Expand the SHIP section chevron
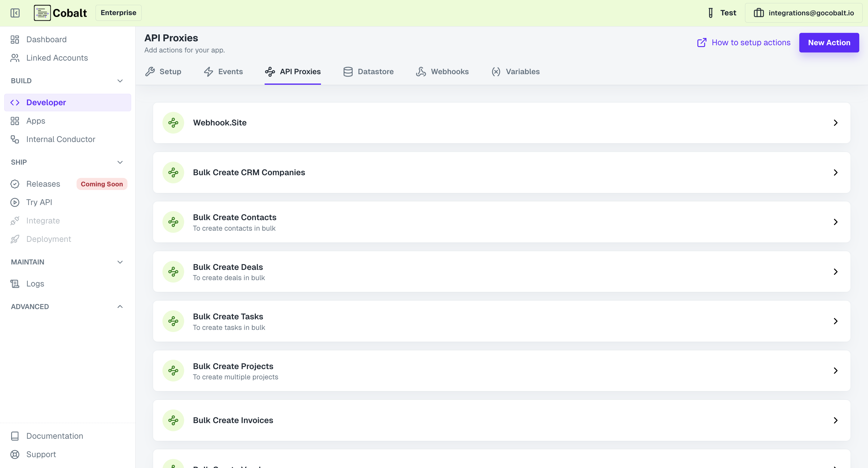 120,162
